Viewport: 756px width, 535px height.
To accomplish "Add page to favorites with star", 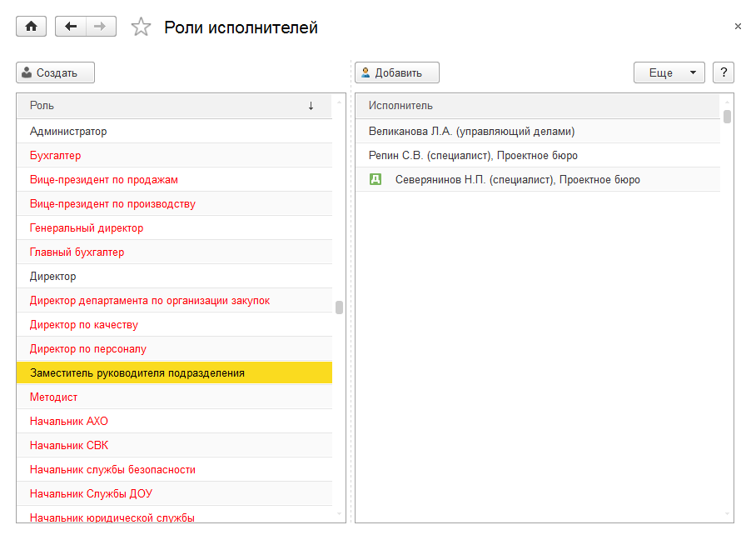I will click(x=142, y=27).
